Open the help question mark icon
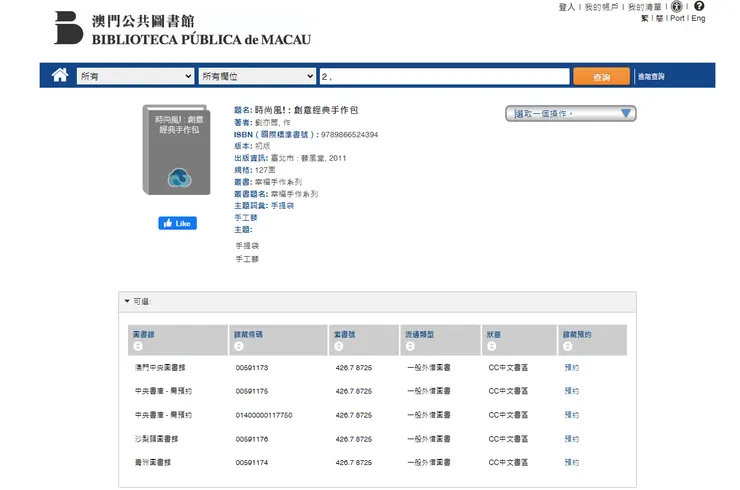The image size is (740, 490). coord(699,6)
